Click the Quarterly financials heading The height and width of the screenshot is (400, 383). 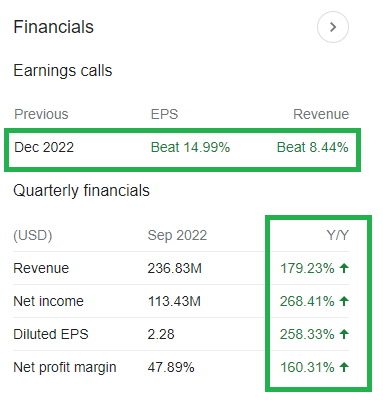click(82, 191)
